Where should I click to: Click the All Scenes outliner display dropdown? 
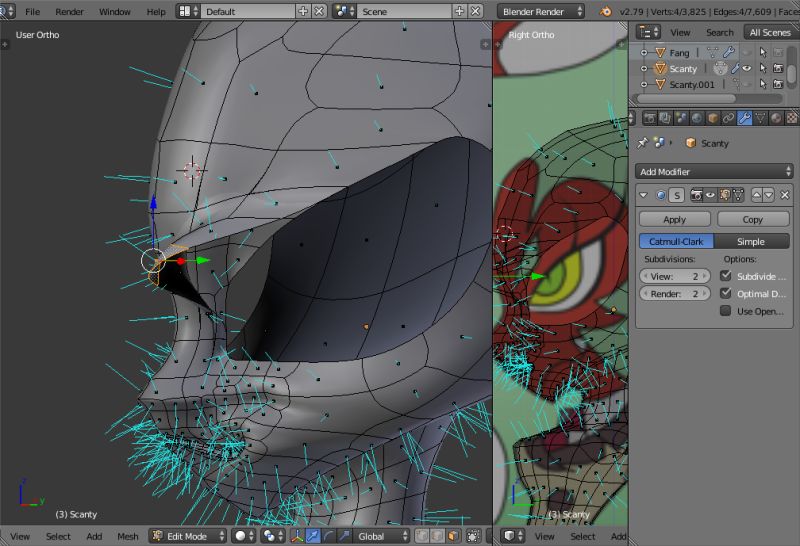pyautogui.click(x=771, y=32)
